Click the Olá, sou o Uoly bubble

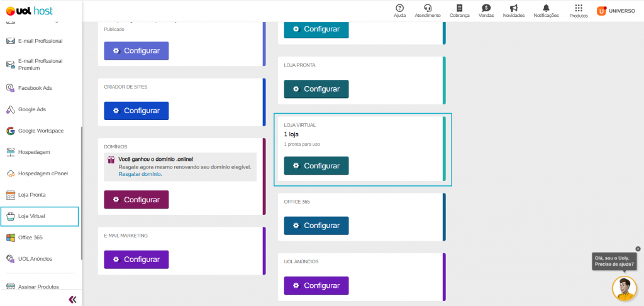coord(615,261)
